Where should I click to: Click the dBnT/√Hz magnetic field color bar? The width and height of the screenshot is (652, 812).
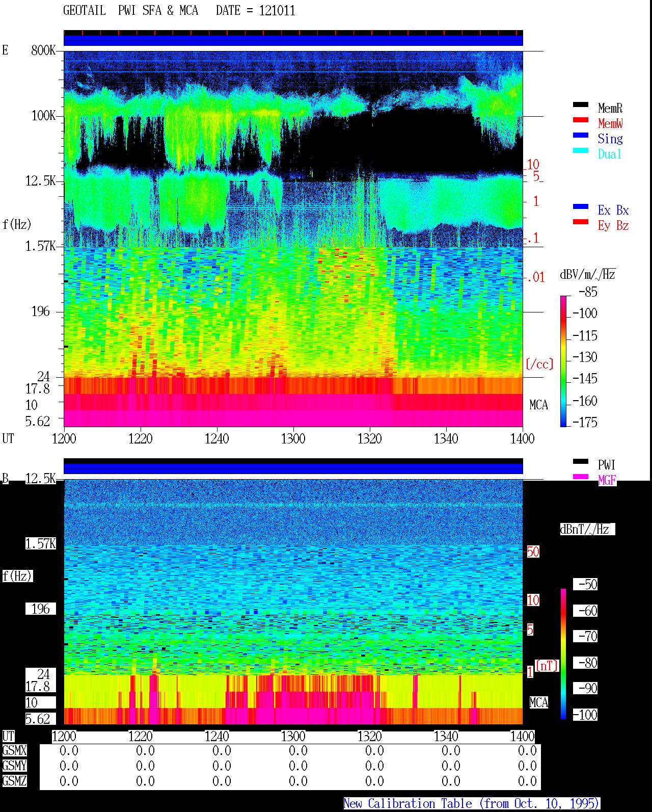click(x=563, y=654)
